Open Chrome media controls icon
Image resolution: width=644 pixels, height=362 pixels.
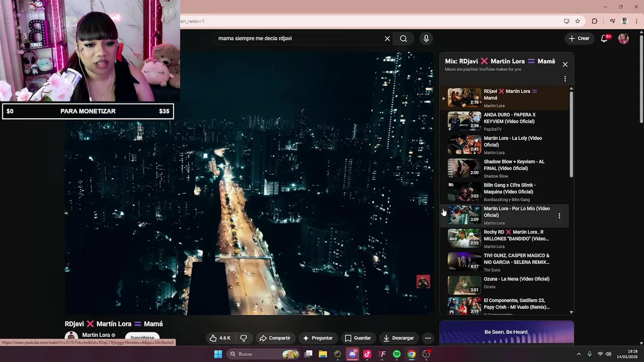[x=612, y=21]
